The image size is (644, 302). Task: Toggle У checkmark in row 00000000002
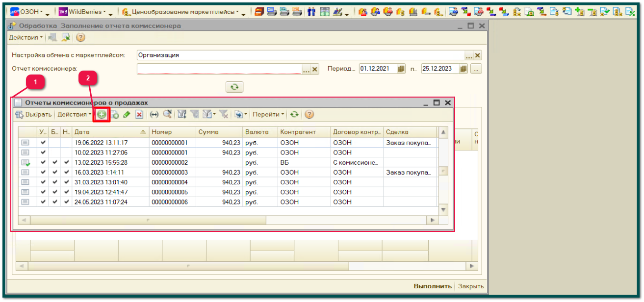(x=44, y=162)
